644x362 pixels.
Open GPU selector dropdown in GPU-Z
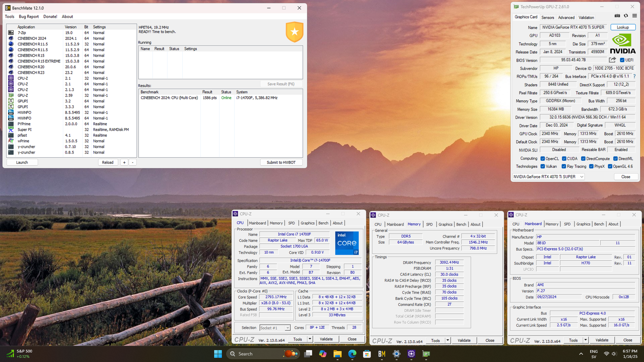548,177
